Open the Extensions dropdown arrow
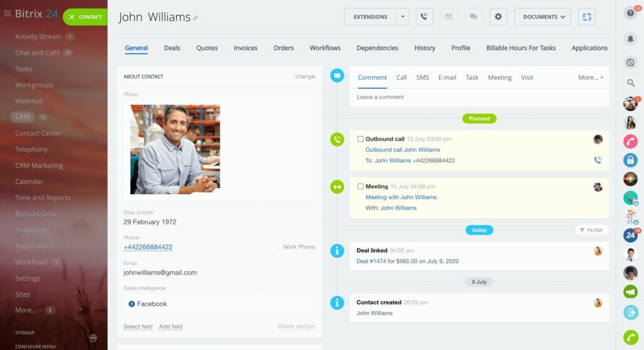 402,17
